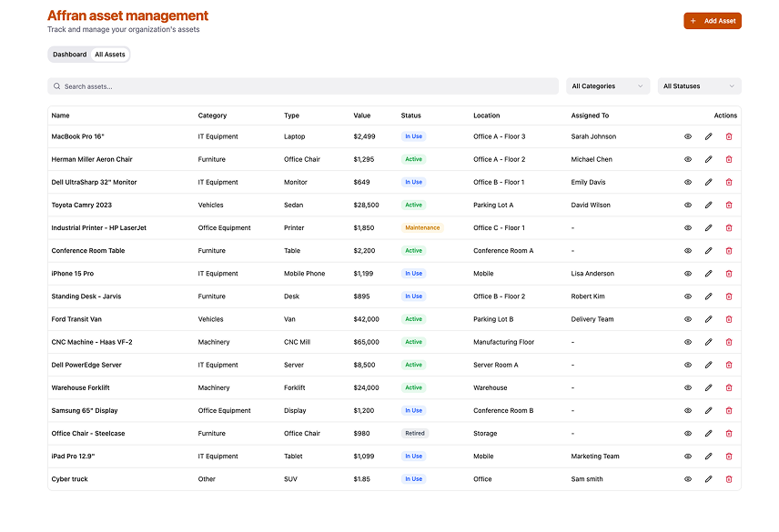Switch to the Dashboard tab

point(69,55)
